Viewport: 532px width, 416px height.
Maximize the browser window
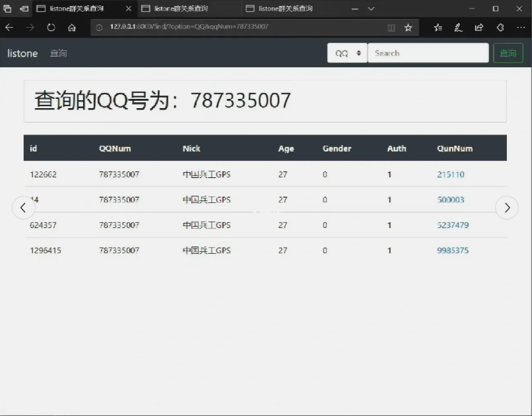point(495,9)
